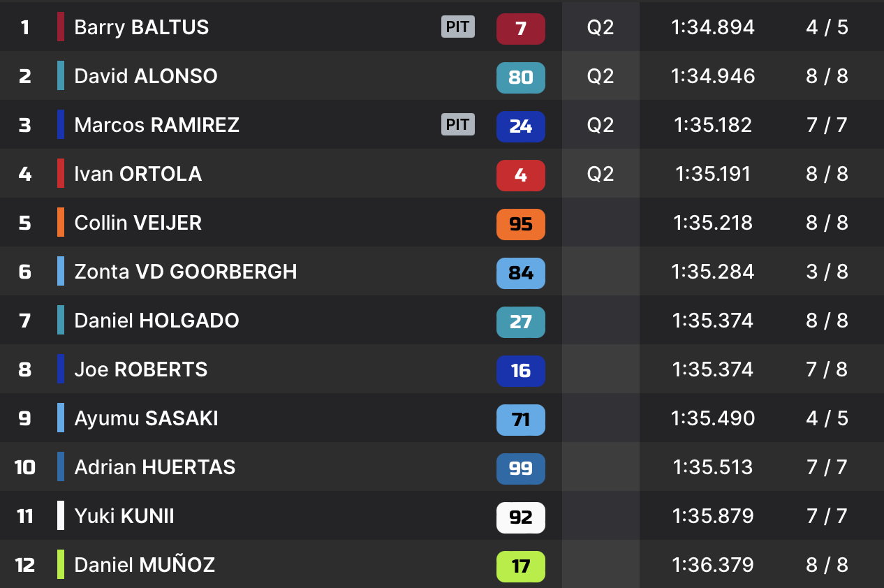Click the 3 / 8 lap count

(x=827, y=272)
